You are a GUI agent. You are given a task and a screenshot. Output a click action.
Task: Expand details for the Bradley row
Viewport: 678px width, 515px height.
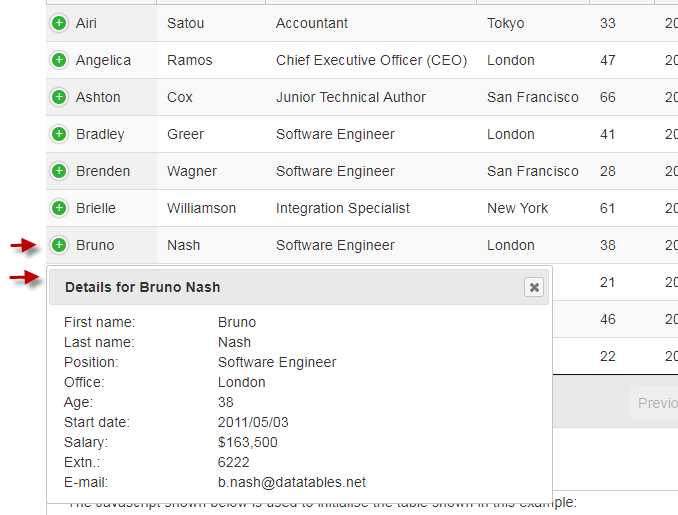coord(59,134)
